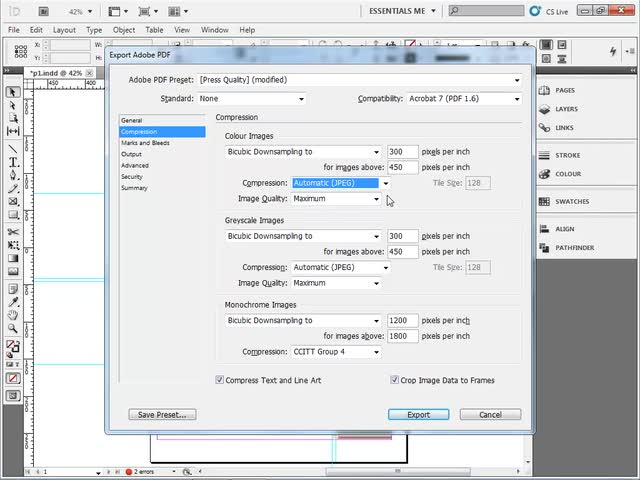The image size is (640, 480).
Task: Open the File menu
Action: pyautogui.click(x=13, y=30)
